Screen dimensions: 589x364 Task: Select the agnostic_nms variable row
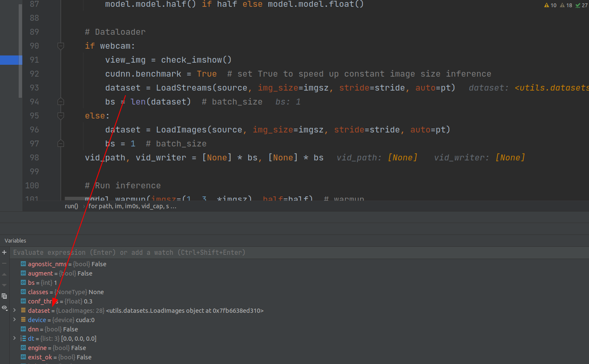tap(299, 264)
